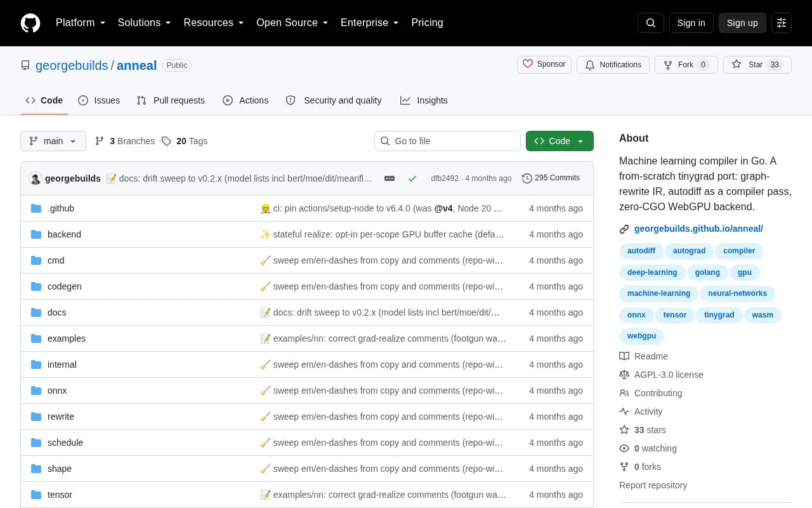Click the search magnifier icon in header
Viewport: 812px width, 508px height.
[651, 23]
